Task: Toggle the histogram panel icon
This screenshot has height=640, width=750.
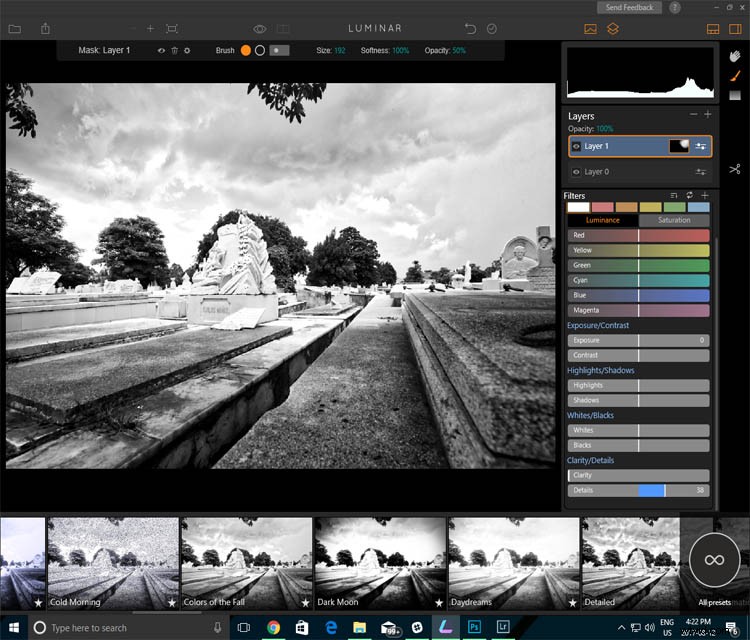Action: pos(590,29)
